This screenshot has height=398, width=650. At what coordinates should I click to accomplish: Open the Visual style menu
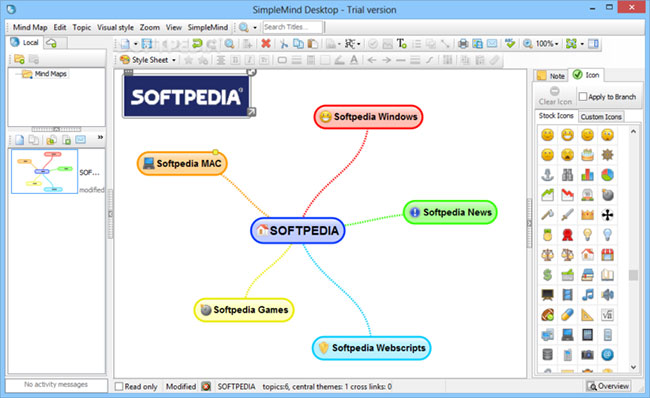click(115, 27)
